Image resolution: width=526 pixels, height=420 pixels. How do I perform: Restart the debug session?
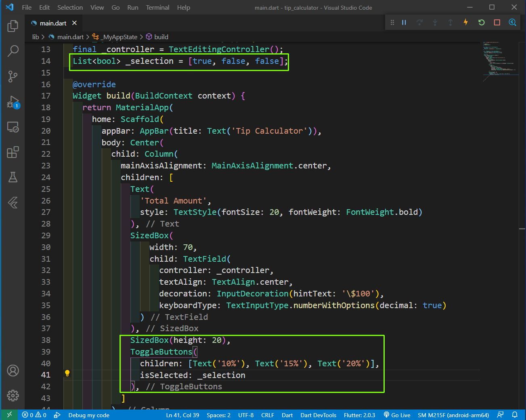point(482,23)
